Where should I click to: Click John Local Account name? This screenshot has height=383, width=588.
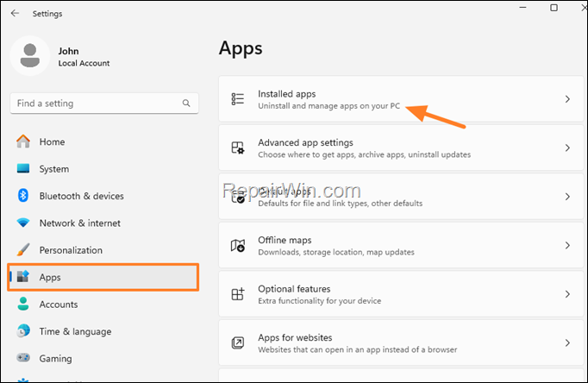pyautogui.click(x=84, y=57)
